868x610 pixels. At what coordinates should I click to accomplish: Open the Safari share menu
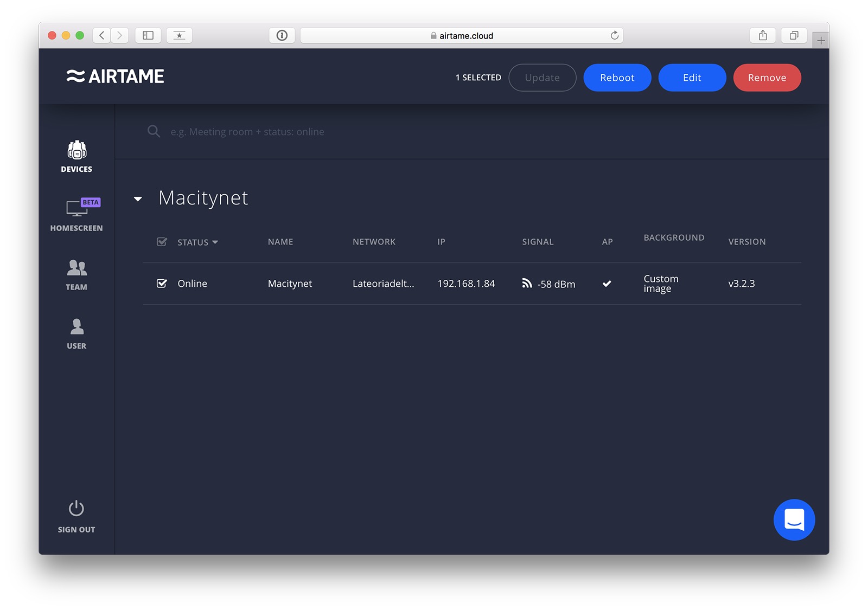click(763, 35)
